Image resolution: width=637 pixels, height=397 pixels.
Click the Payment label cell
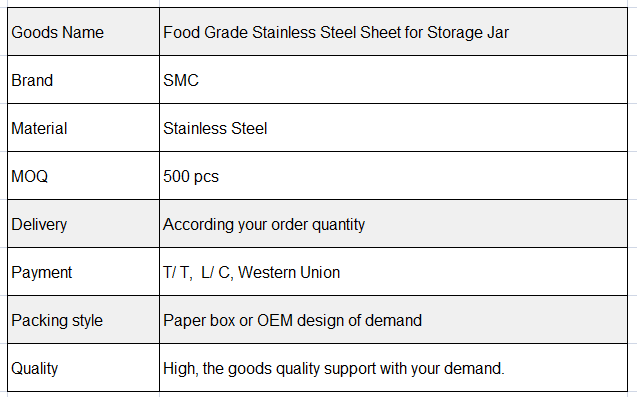83,271
